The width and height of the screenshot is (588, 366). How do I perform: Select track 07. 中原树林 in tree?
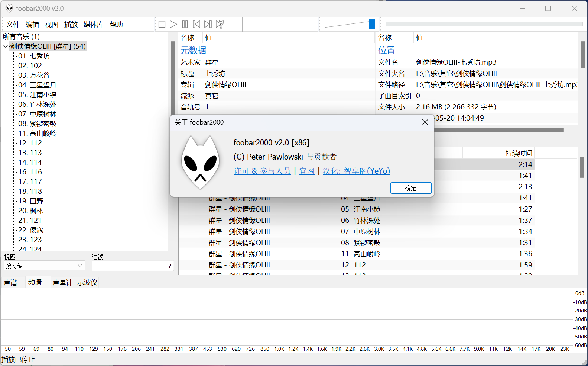click(37, 114)
